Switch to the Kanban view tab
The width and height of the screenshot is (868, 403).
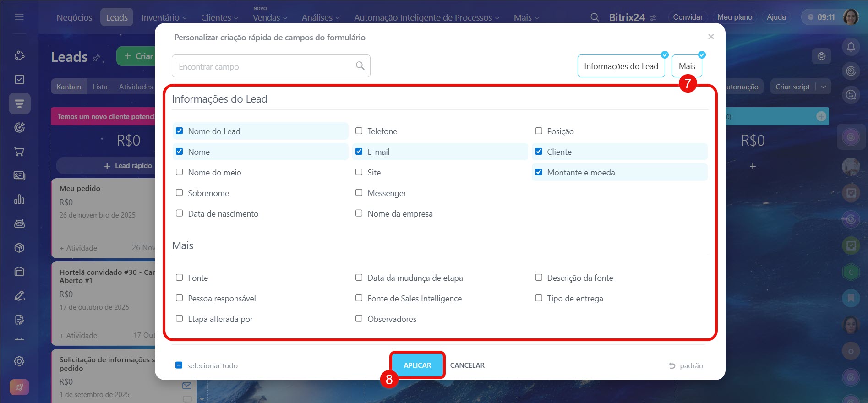click(x=69, y=87)
